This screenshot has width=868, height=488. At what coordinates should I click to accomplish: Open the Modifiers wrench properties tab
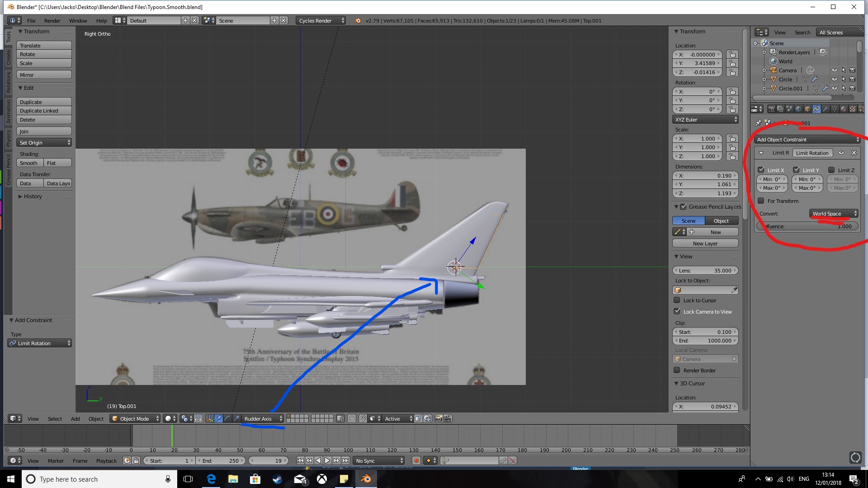pos(826,109)
